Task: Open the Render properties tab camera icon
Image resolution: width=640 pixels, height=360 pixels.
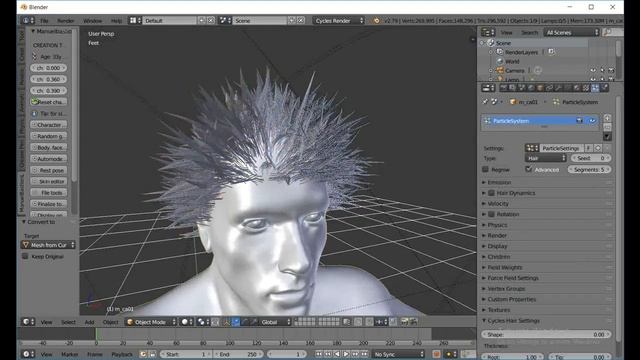Action: click(x=503, y=88)
